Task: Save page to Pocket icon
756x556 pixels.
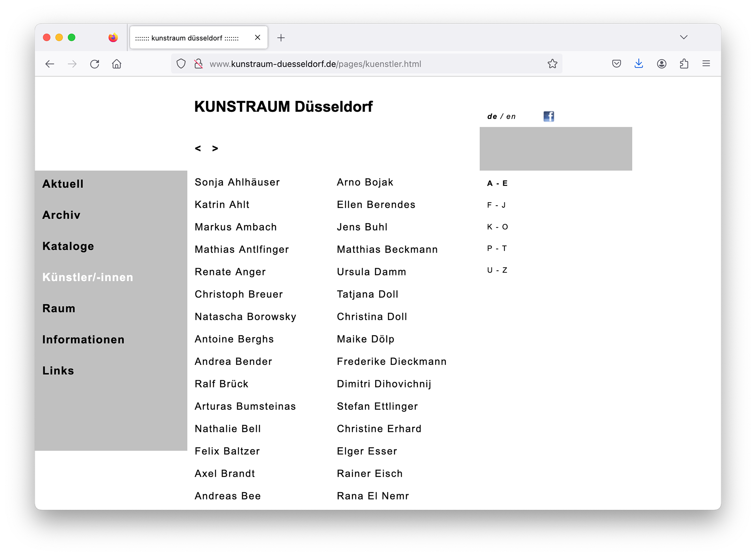Action: click(x=617, y=64)
